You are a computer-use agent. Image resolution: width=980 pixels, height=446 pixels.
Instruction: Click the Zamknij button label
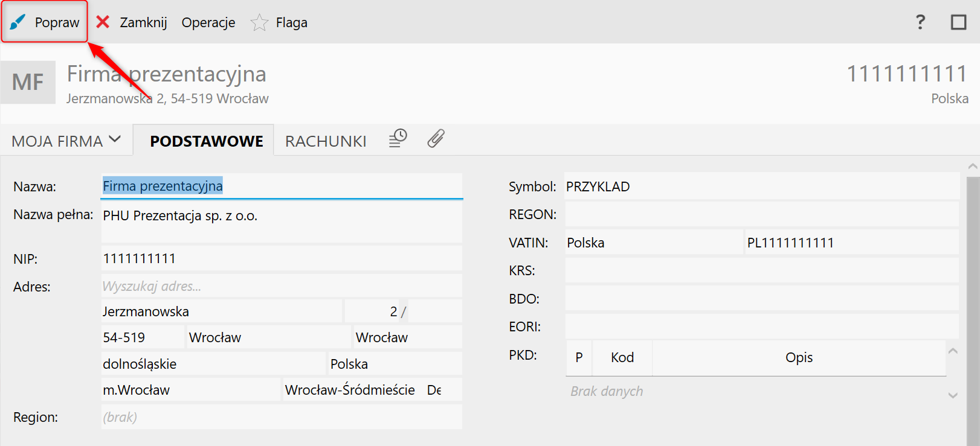[143, 22]
